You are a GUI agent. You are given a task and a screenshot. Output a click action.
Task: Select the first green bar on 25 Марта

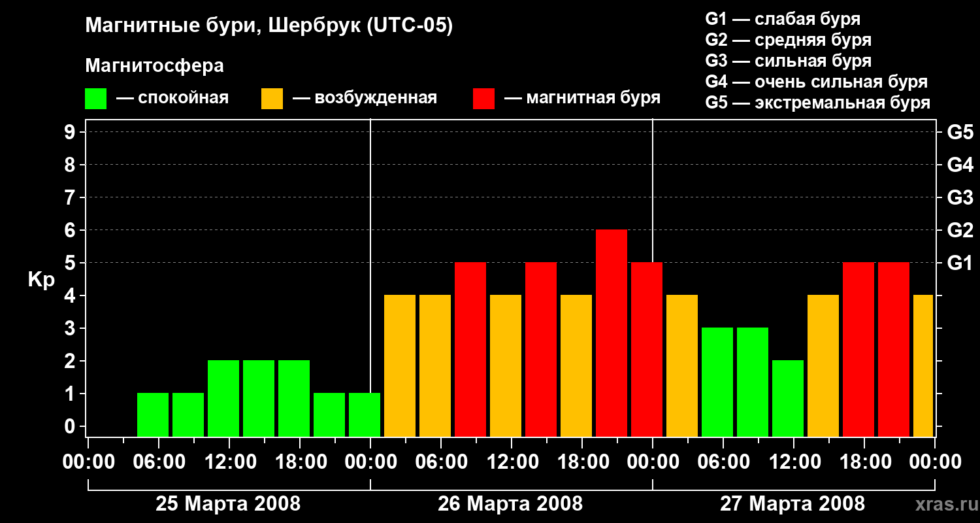click(x=153, y=415)
